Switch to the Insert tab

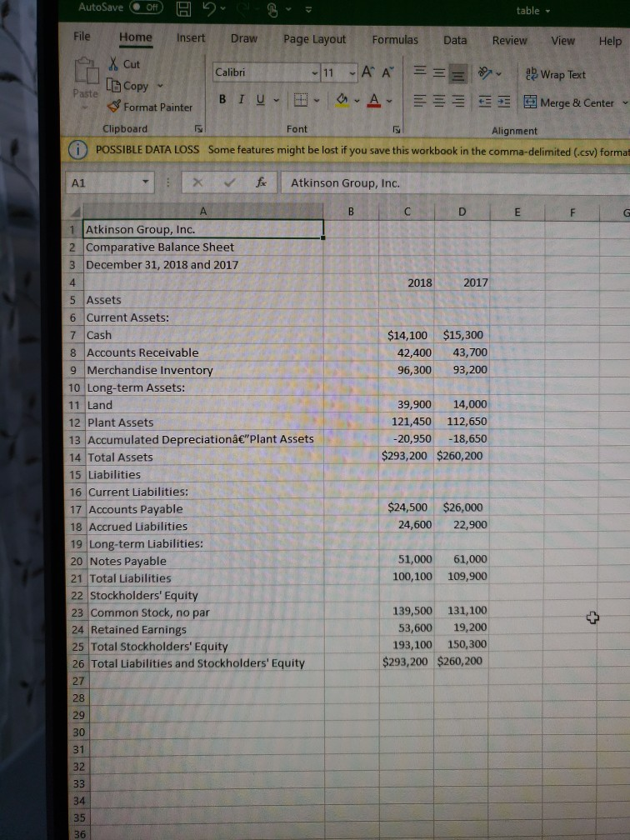coord(191,38)
